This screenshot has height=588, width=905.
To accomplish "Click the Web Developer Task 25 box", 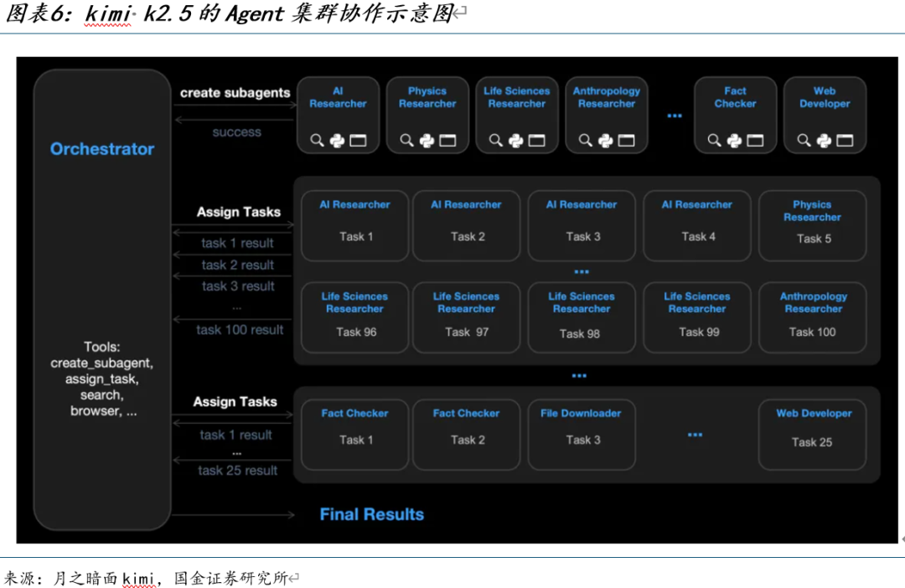I will click(x=812, y=434).
